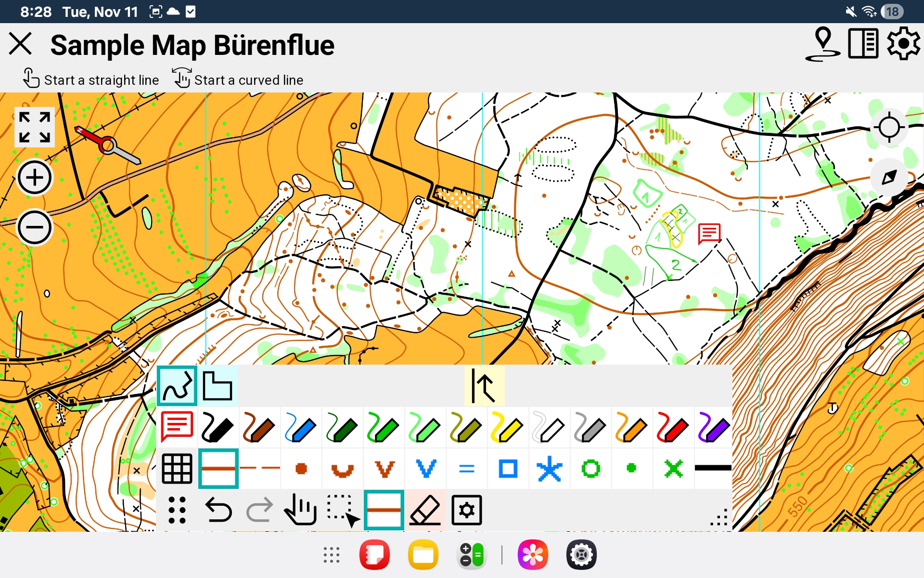Launch the dark gear app in taskbar
Screen dimensions: 924x578
pyautogui.click(x=581, y=555)
